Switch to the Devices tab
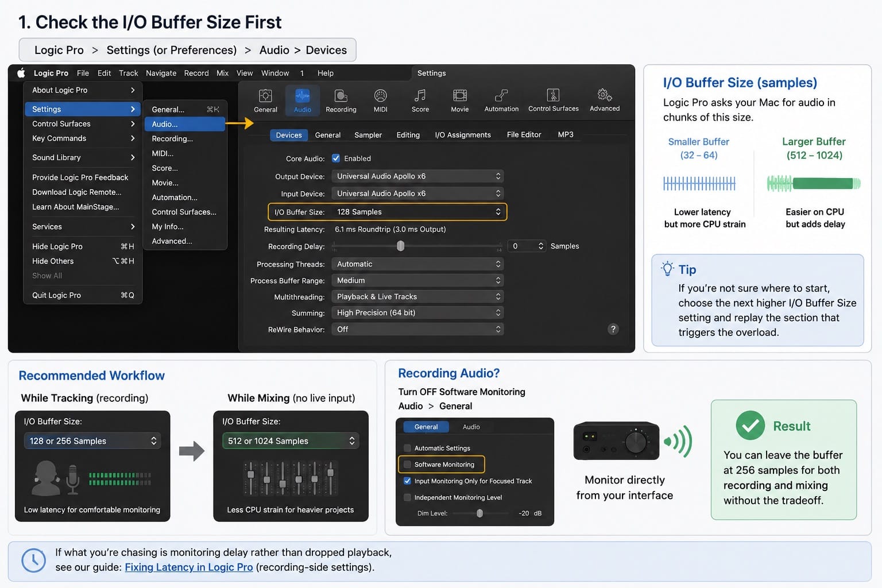Image resolution: width=882 pixels, height=588 pixels. click(x=288, y=135)
